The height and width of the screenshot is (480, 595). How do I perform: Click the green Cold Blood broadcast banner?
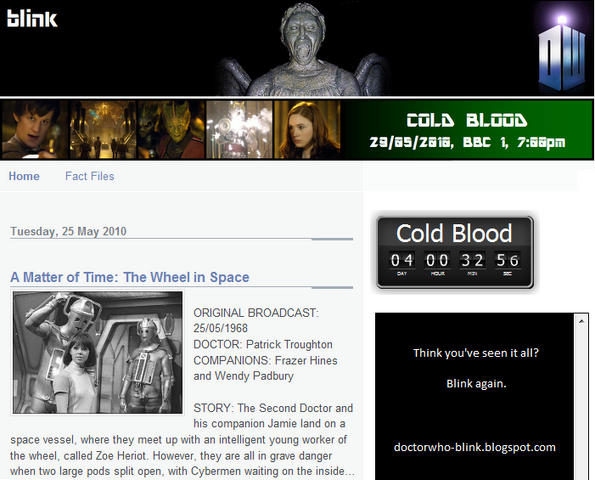[468, 130]
